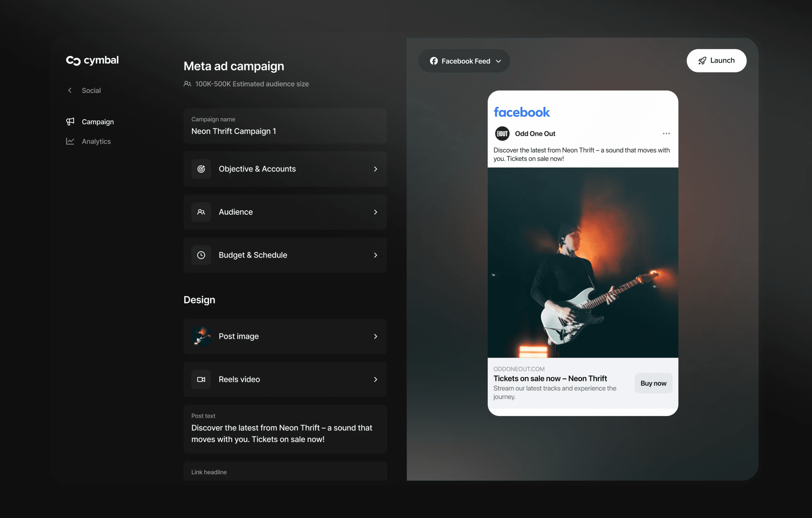The height and width of the screenshot is (518, 812).
Task: Click the Budget & Schedule clock icon
Action: pyautogui.click(x=201, y=255)
